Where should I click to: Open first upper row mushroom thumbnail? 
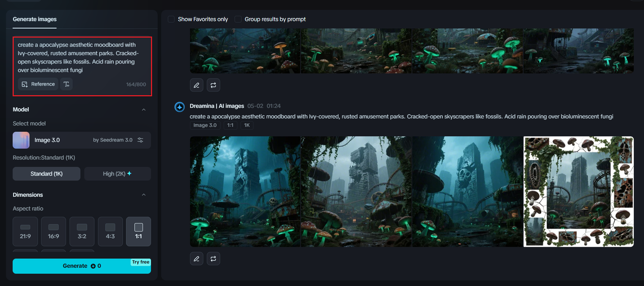pyautogui.click(x=245, y=51)
